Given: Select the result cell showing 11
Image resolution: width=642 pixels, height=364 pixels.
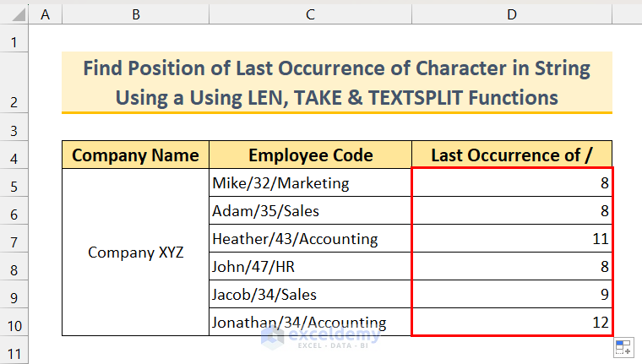Looking at the screenshot, I should [512, 239].
